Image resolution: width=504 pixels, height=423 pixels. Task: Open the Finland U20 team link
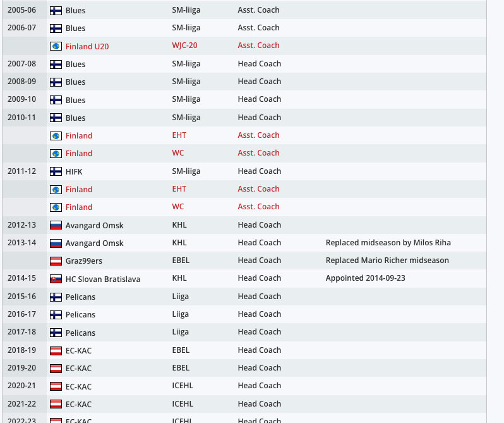(87, 46)
